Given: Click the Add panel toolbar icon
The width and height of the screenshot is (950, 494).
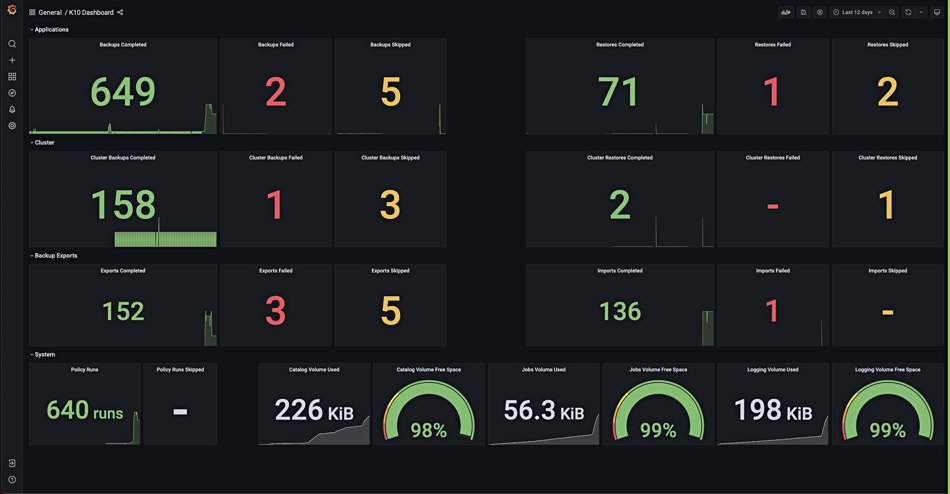Looking at the screenshot, I should (x=786, y=12).
